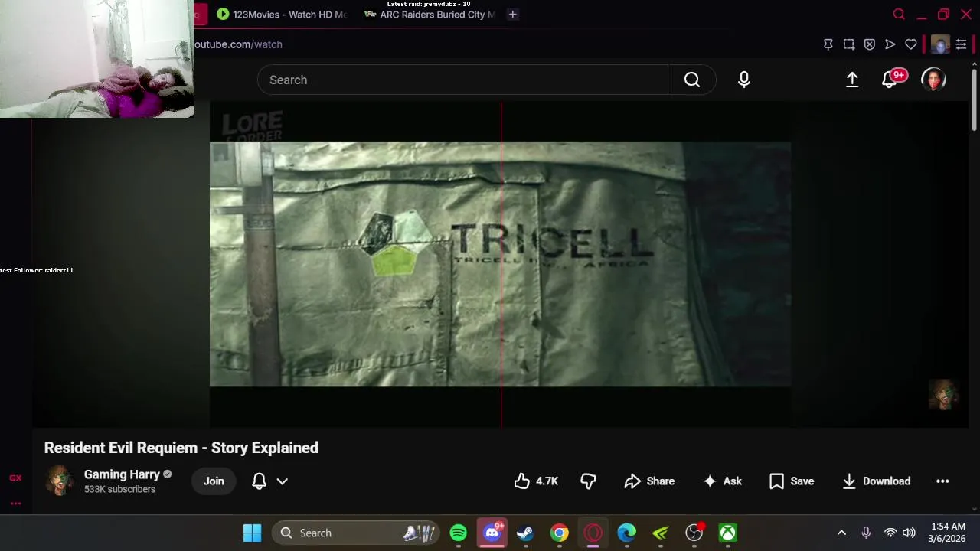Screen dimensions: 980x551
Task: Open Gaming Harry channel name link
Action: (x=122, y=474)
